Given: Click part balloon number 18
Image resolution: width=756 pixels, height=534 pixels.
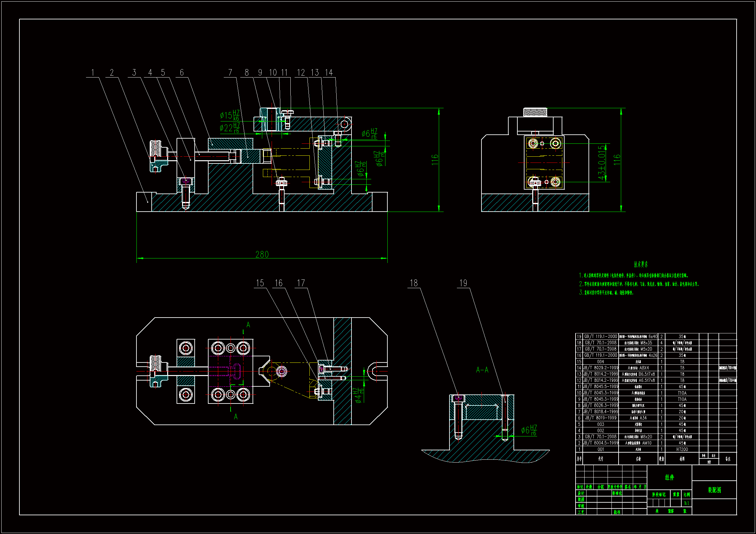Looking at the screenshot, I should pyautogui.click(x=414, y=283).
